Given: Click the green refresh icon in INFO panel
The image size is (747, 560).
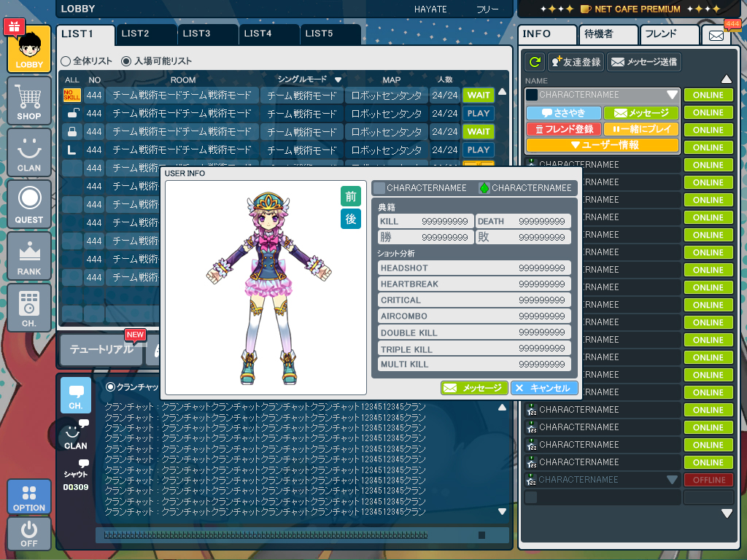Looking at the screenshot, I should 535,62.
